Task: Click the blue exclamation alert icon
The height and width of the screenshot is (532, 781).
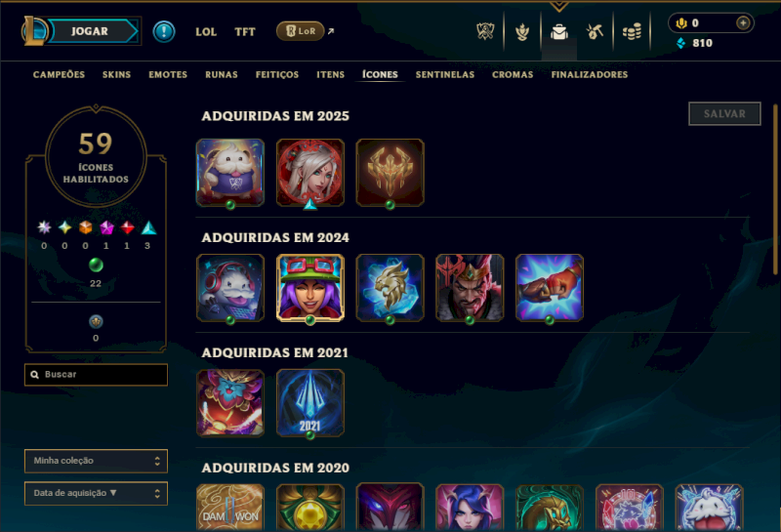Action: point(164,31)
